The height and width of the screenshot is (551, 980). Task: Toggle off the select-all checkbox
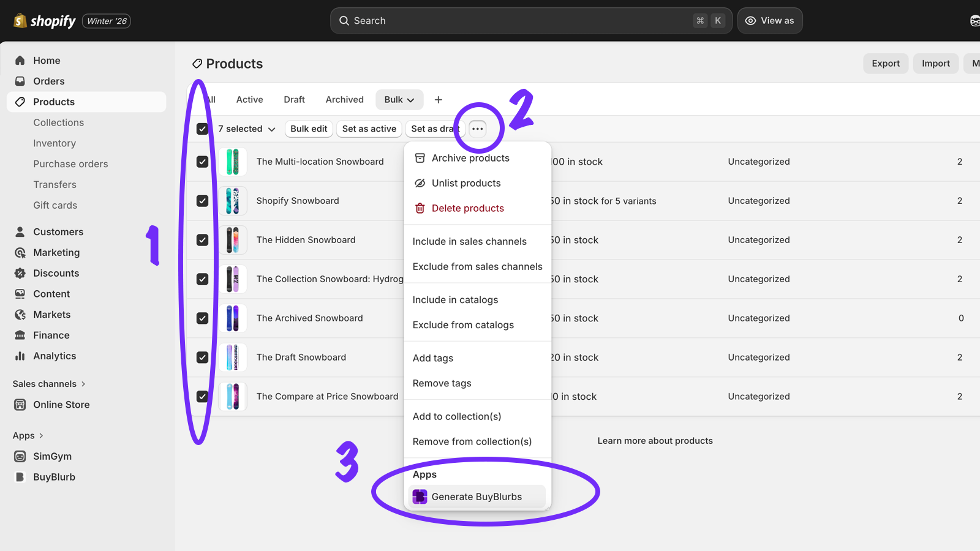pyautogui.click(x=202, y=129)
